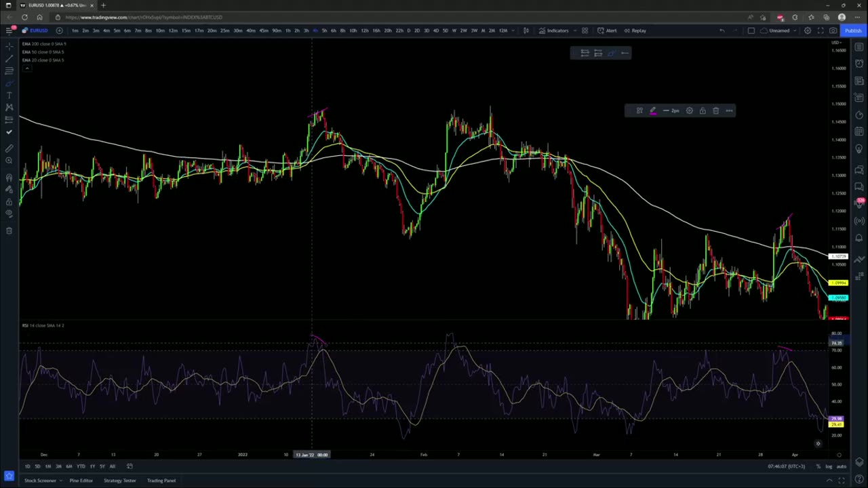Set date range to YTD
Screen dimensions: 868x488
[81, 466]
